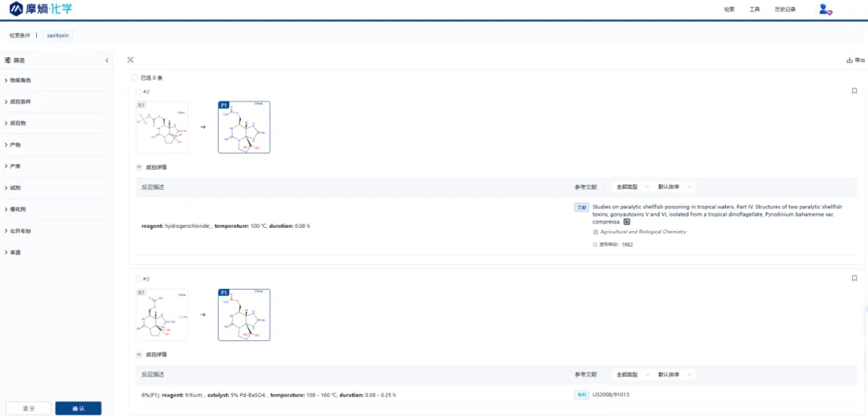This screenshot has height=416, width=868.
Task: Tick the checkbox for reaction #3
Action: [x=138, y=279]
